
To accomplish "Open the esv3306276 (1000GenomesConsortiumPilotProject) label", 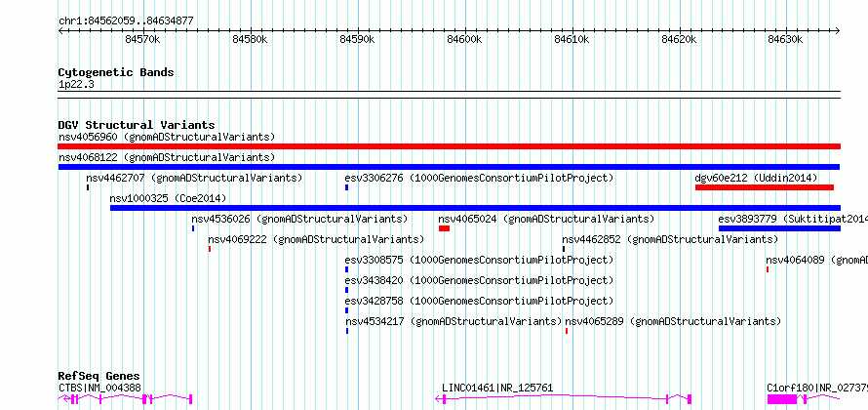I will click(480, 178).
